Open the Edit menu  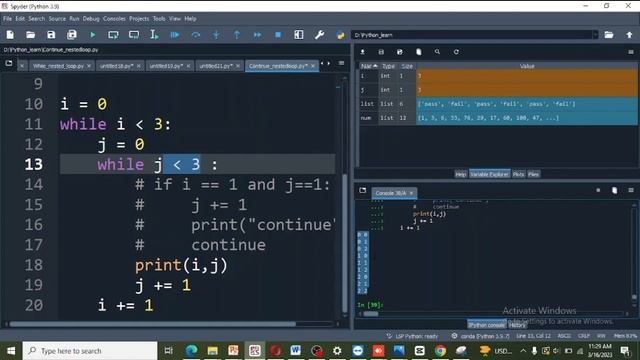click(x=20, y=19)
